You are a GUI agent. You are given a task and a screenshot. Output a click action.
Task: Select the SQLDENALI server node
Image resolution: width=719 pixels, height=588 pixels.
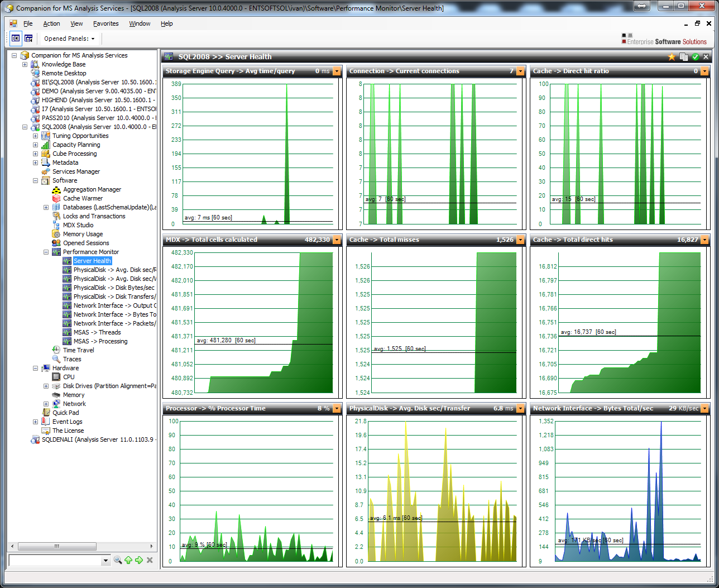99,439
